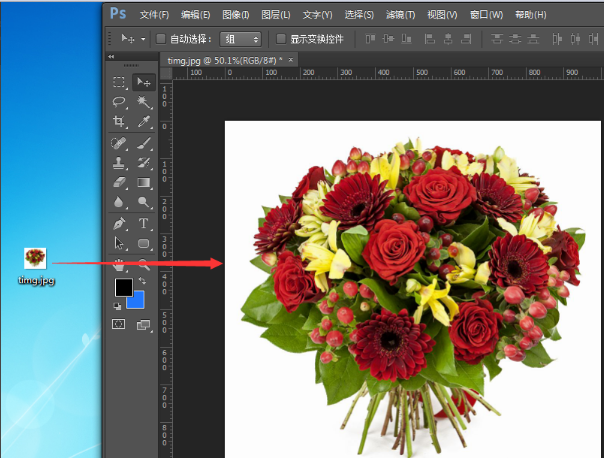Activate the Brush tool
The height and width of the screenshot is (458, 604).
[144, 144]
